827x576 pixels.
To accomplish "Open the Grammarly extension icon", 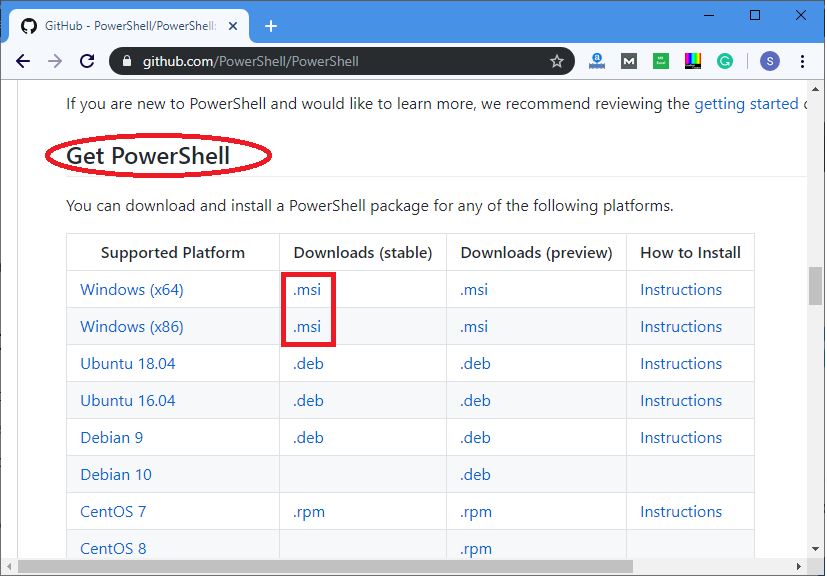I will click(x=725, y=62).
